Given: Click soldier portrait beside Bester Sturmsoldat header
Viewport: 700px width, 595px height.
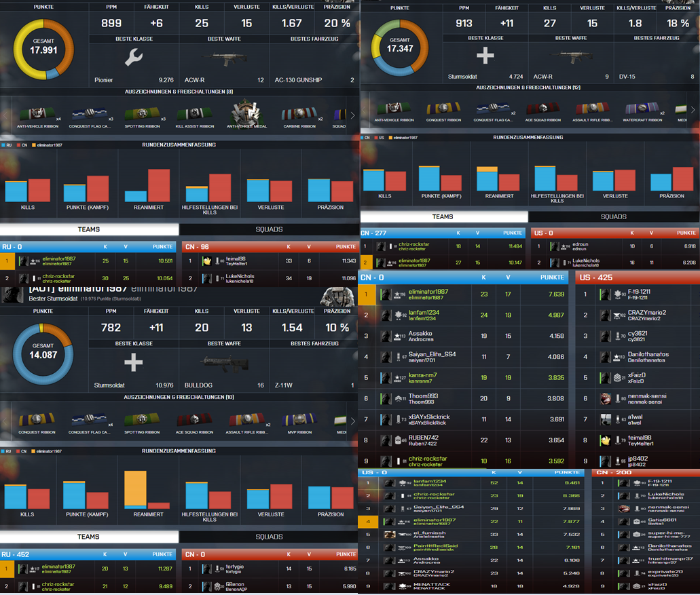Looking at the screenshot, I should (337, 296).
